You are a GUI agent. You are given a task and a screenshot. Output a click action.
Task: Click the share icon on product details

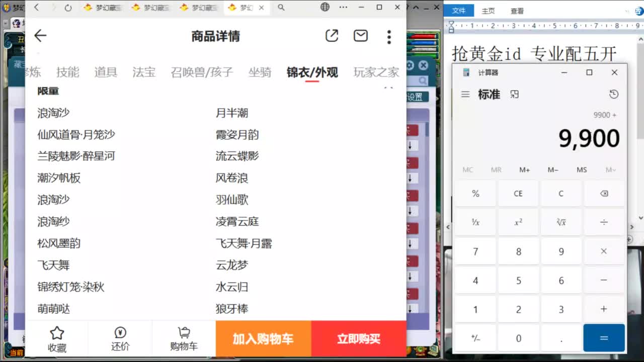coord(332,36)
